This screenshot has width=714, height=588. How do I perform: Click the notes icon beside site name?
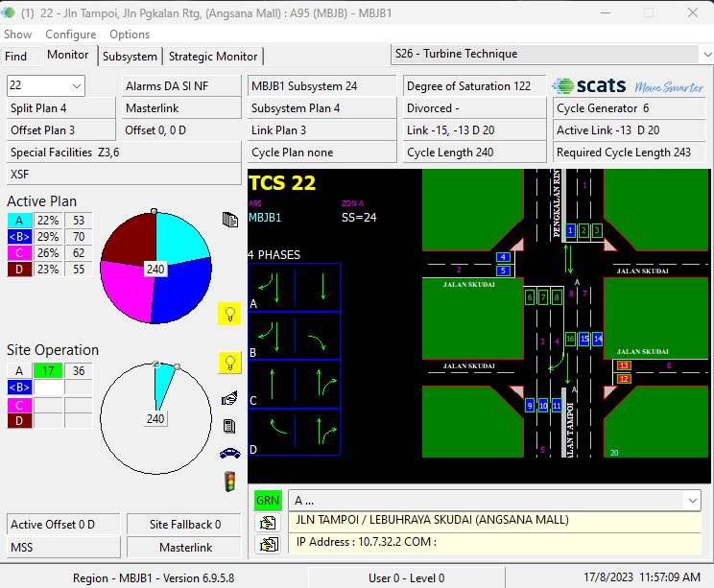click(268, 523)
